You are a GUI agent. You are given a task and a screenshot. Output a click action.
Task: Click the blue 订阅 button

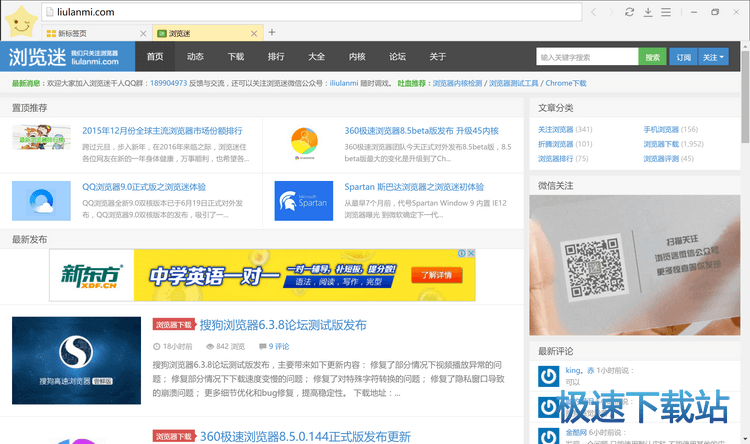pos(684,57)
